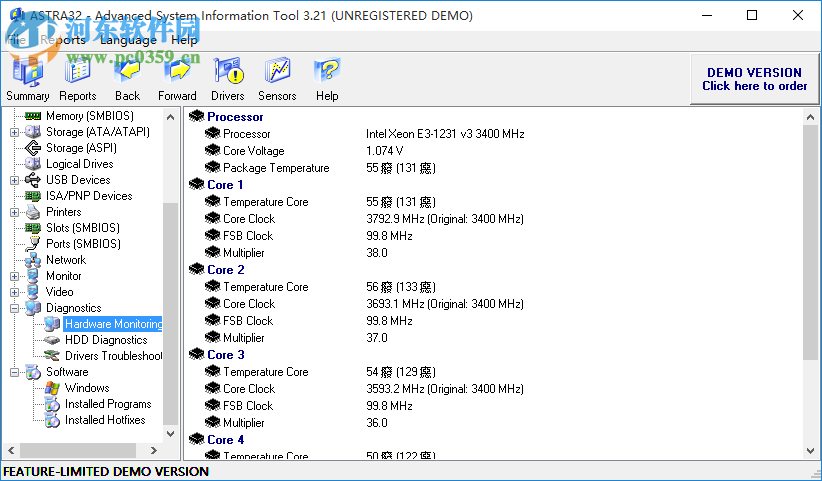Screen dimensions: 822x481
Task: Click the Diagnostics tree icon
Action: tap(33, 308)
